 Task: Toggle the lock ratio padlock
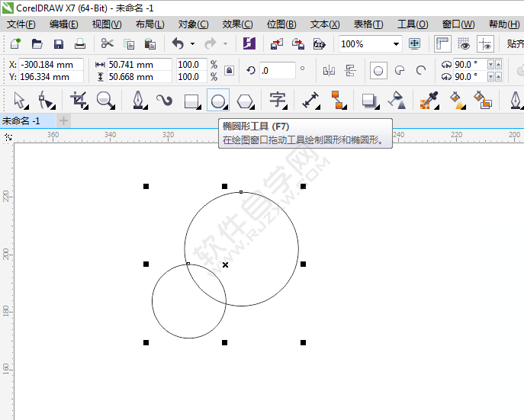click(229, 71)
